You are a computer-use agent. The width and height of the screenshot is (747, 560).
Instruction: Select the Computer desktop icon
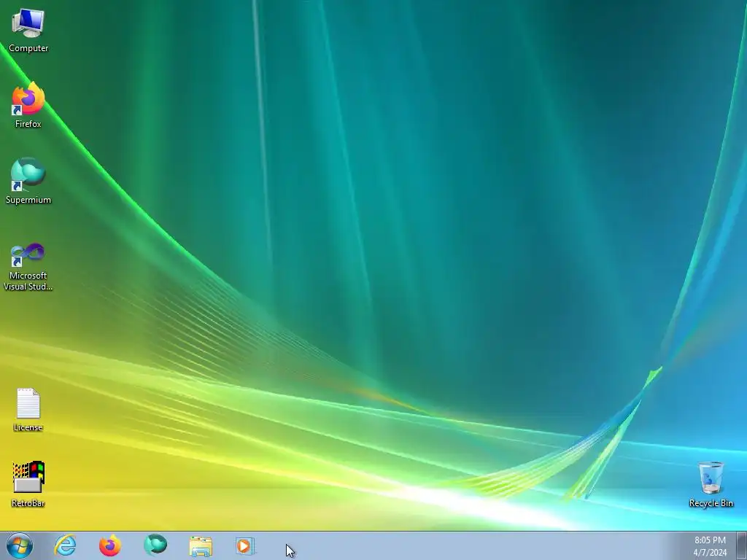28,31
